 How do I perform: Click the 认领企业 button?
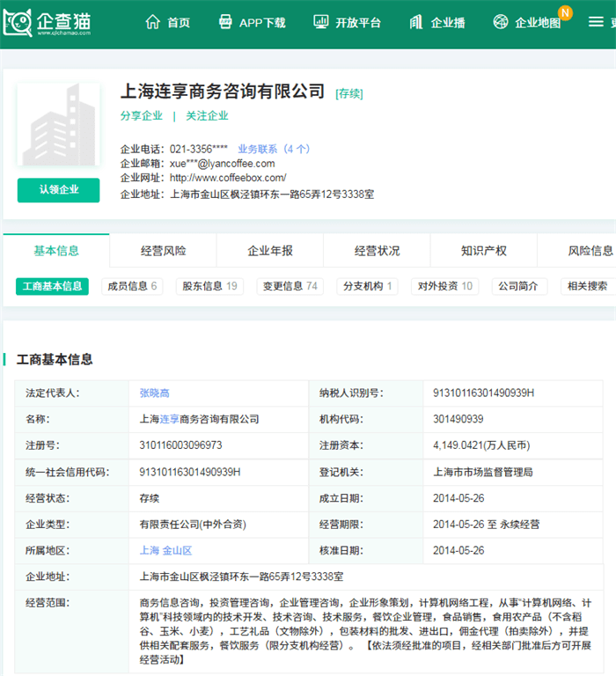click(59, 190)
